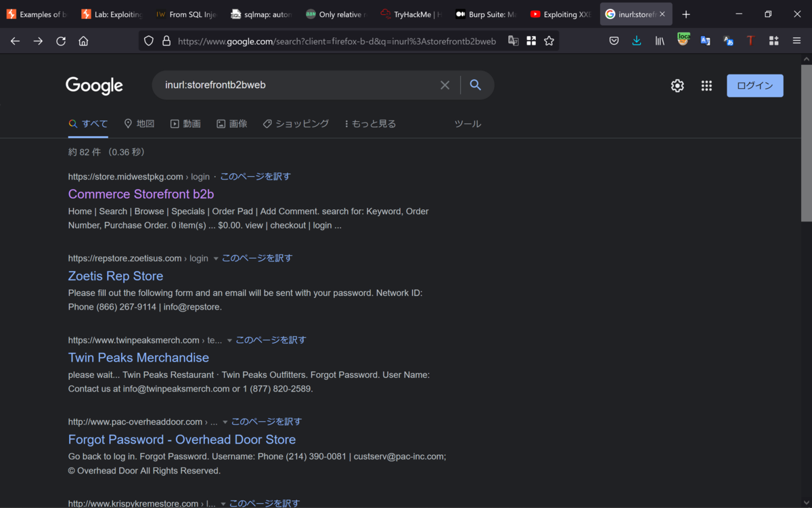Reload the current page
812x508 pixels.
[61, 41]
